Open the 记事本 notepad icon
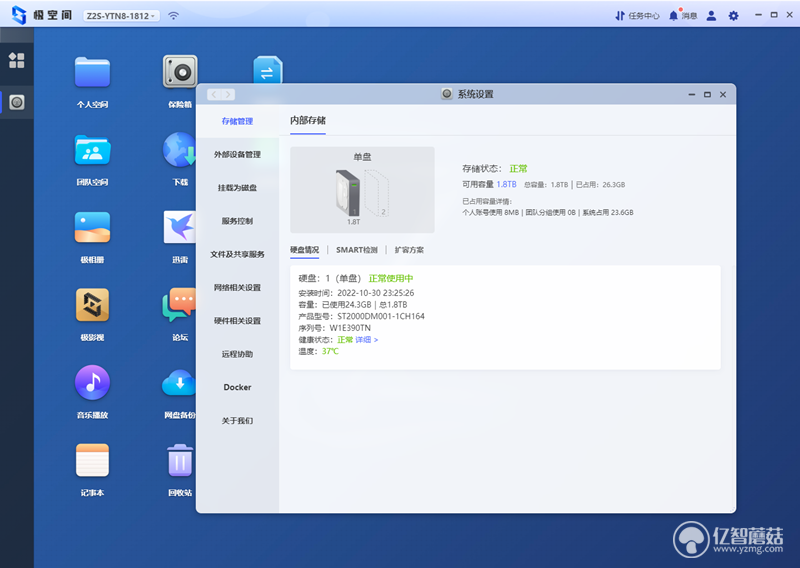Image resolution: width=800 pixels, height=568 pixels. pyautogui.click(x=92, y=460)
